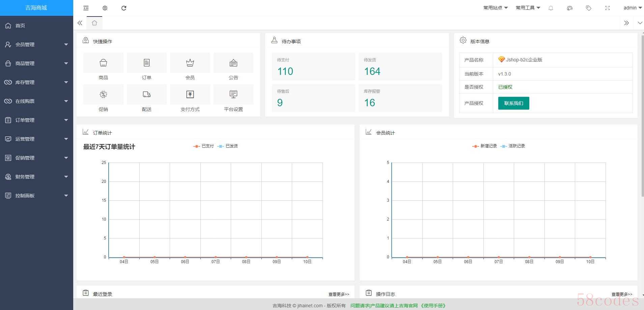
Task: Open the theme palette icon
Action: coord(570,8)
